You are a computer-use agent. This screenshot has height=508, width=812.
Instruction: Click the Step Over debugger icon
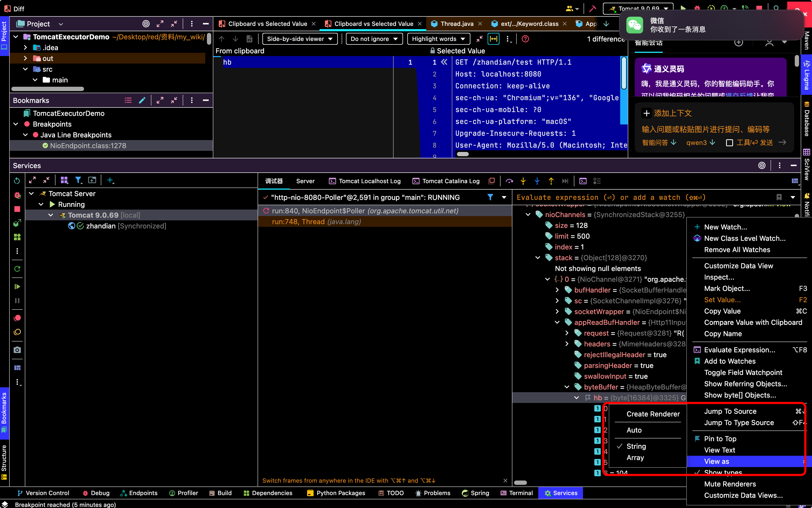[509, 181]
